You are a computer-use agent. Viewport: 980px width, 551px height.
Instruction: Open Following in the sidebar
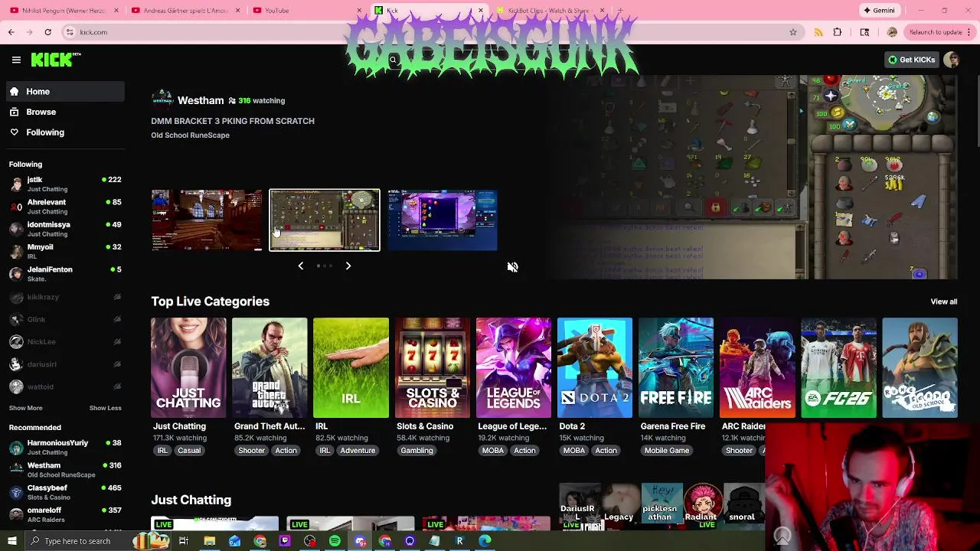[65, 132]
